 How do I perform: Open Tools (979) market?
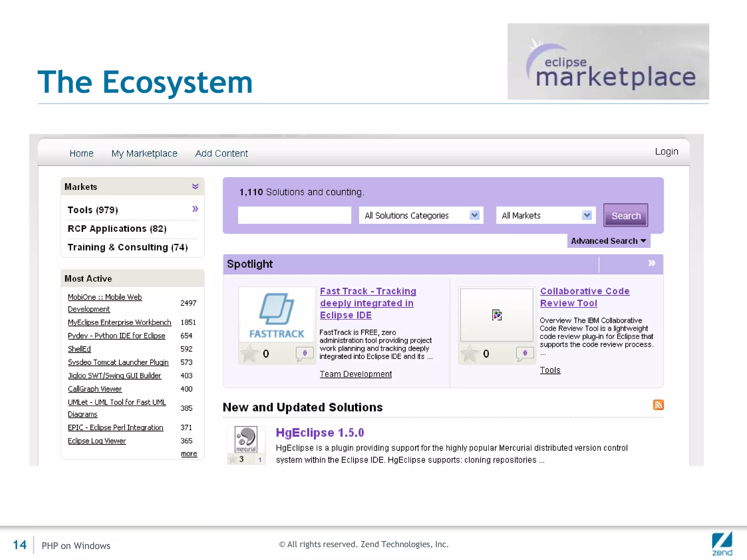(x=93, y=210)
